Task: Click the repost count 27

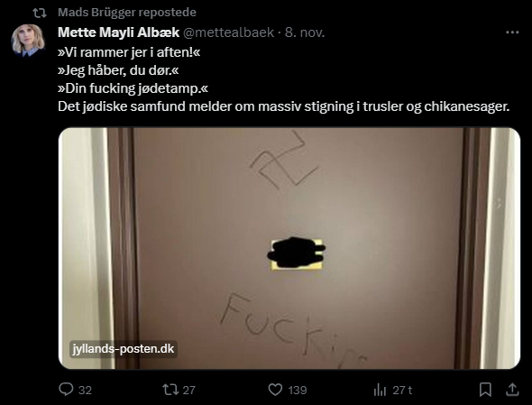Action: [189, 390]
